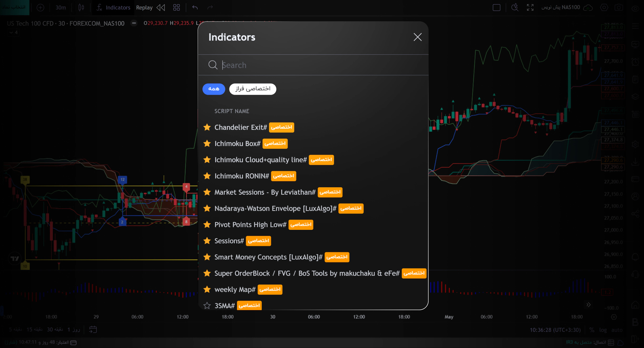
Task: Unstar the Ichimoku RONIN# indicator
Action: [x=207, y=176]
